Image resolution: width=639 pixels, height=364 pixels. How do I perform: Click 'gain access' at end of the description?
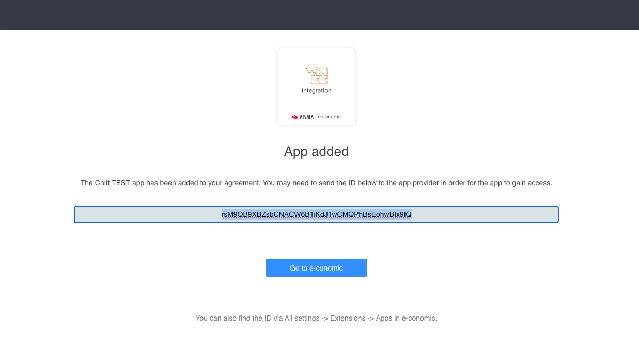[532, 183]
